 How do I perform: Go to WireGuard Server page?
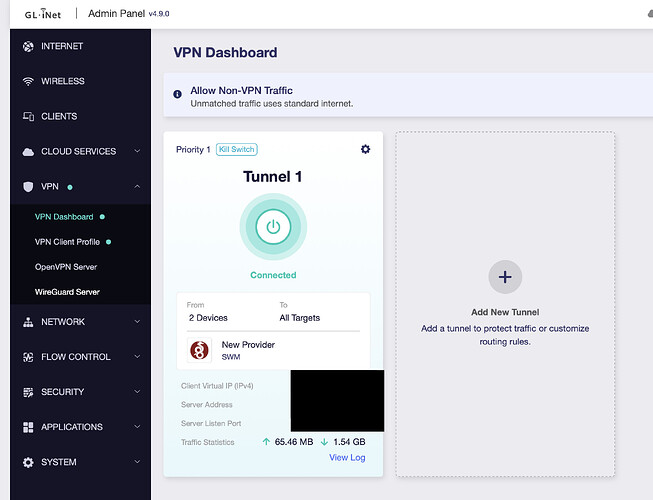click(67, 292)
